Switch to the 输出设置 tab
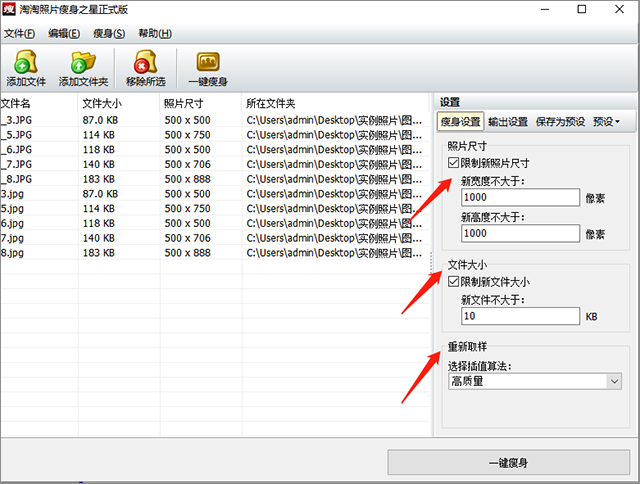This screenshot has width=640, height=484. [508, 122]
